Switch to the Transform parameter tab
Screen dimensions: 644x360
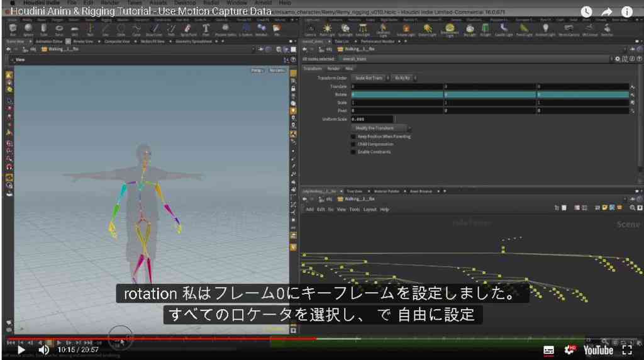313,69
